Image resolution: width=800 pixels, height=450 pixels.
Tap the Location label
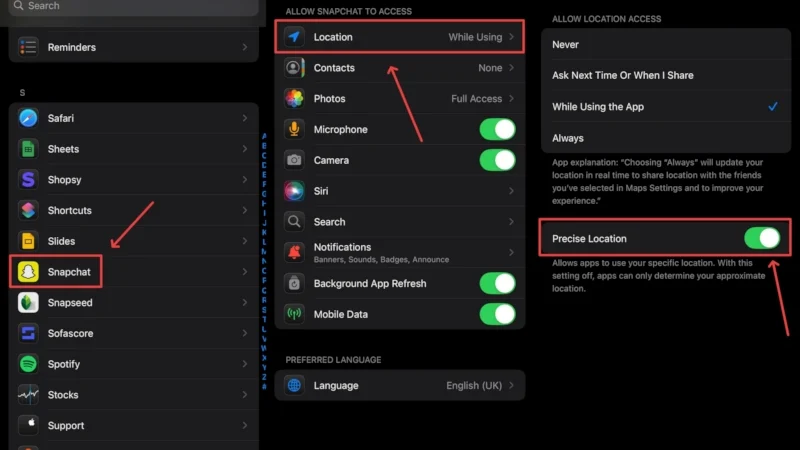point(333,37)
